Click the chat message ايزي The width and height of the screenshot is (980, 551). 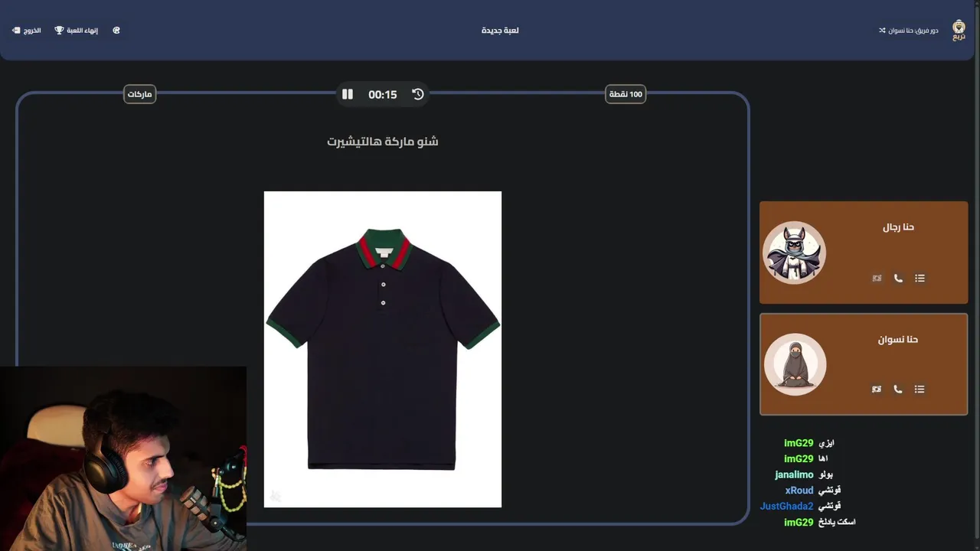pos(826,443)
